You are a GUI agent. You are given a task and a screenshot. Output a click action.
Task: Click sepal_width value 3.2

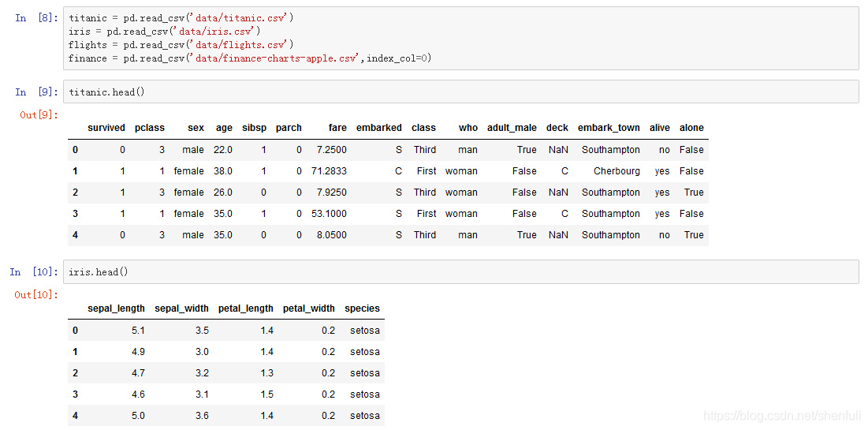pyautogui.click(x=202, y=373)
